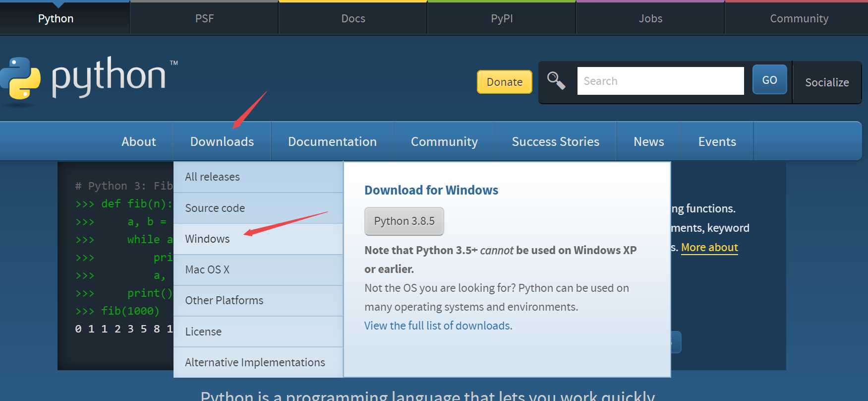Screen dimensions: 868x401
Task: Choose Windows in the Downloads submenu
Action: [x=258, y=239]
